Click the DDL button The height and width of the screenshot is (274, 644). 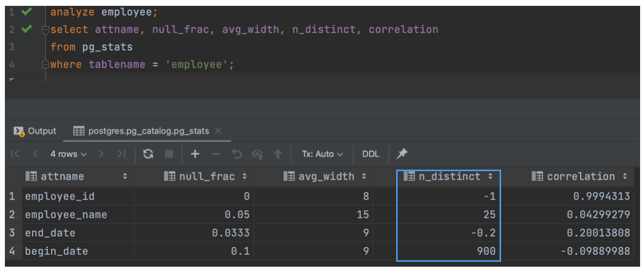tap(371, 154)
